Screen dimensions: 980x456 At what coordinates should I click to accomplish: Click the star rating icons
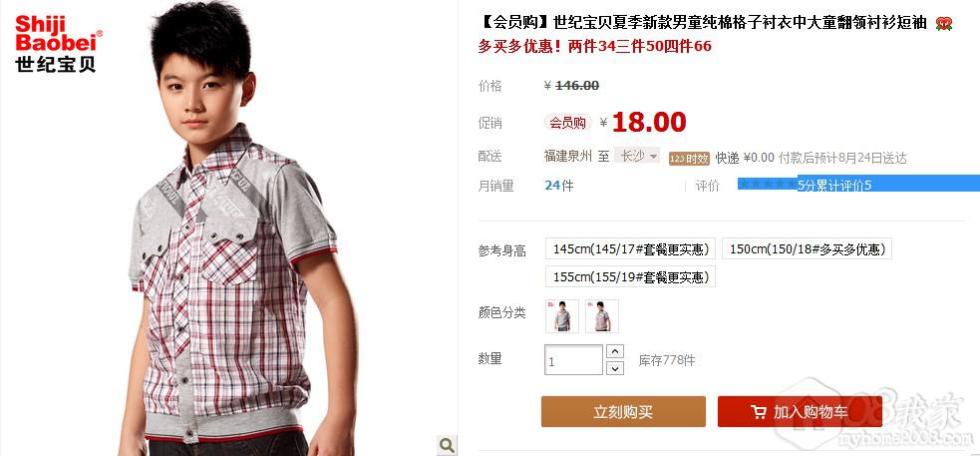pyautogui.click(x=768, y=185)
